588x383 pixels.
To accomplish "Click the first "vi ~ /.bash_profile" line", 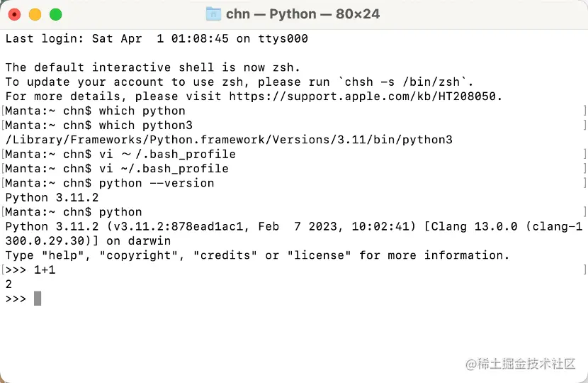I will coord(167,155).
